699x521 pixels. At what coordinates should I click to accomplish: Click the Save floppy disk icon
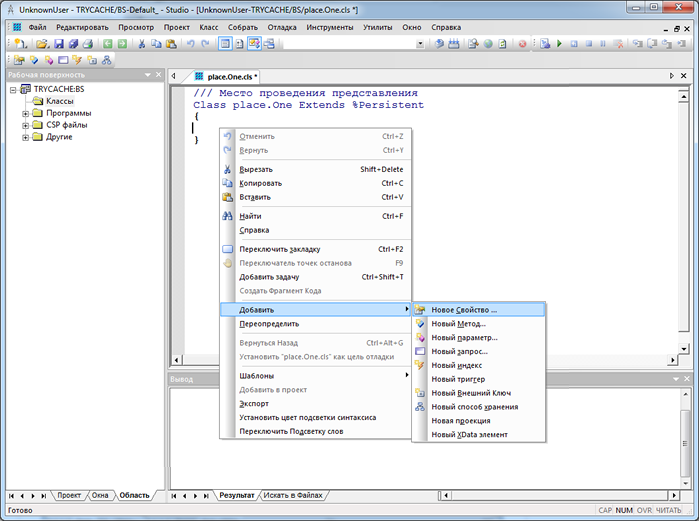(x=59, y=44)
